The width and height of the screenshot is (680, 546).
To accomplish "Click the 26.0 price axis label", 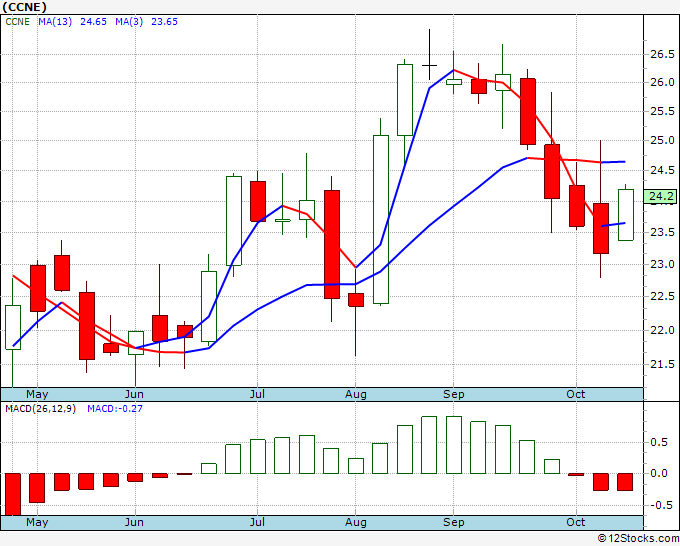I will point(662,82).
